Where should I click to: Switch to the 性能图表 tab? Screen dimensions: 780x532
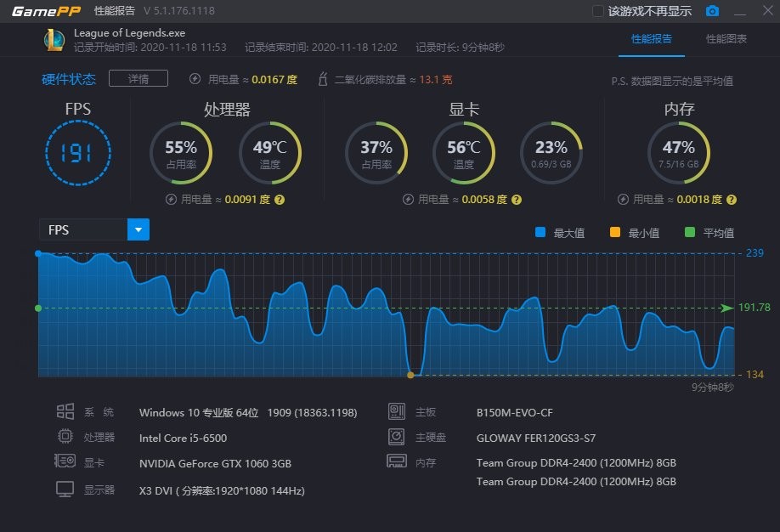[726, 39]
